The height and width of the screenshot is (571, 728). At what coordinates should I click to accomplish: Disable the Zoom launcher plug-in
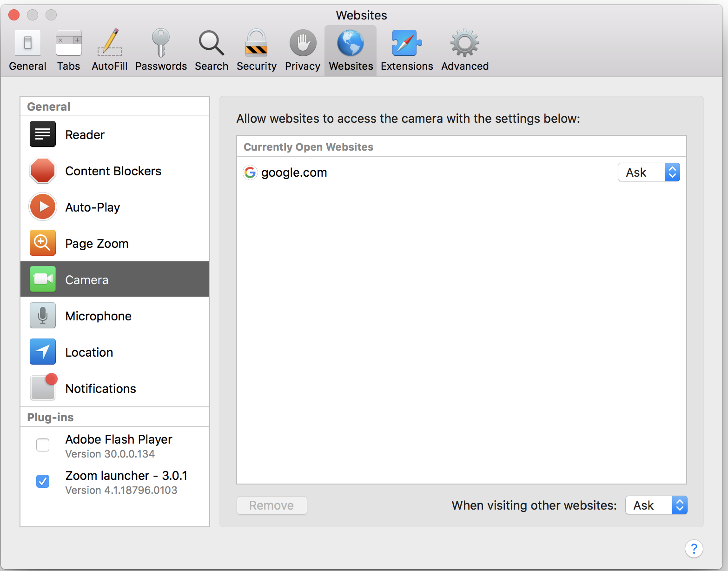[42, 481]
